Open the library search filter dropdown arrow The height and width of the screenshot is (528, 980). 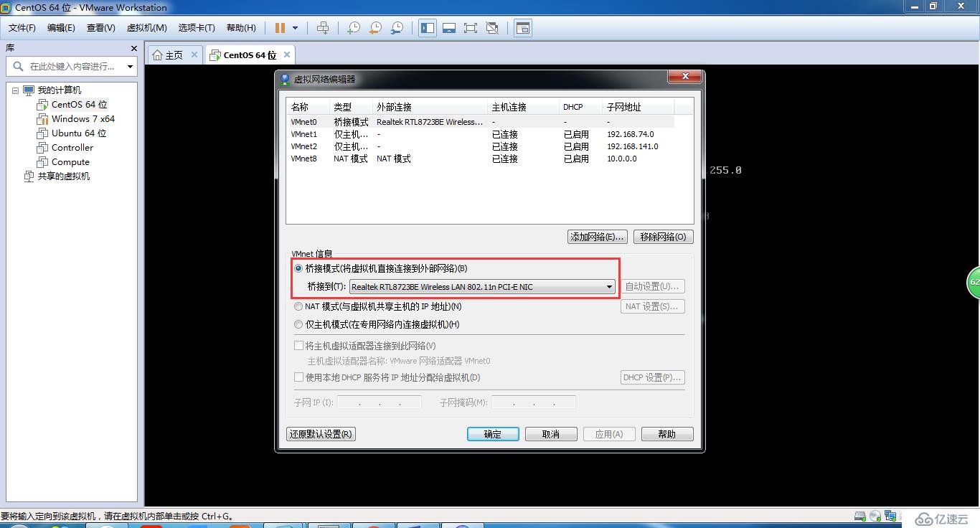coord(130,67)
